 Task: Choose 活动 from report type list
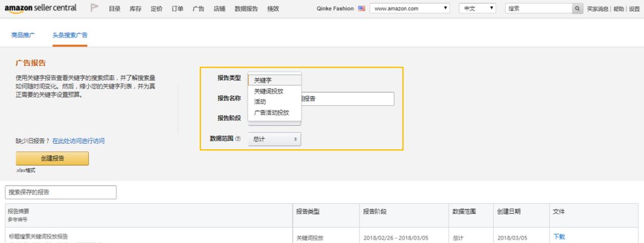261,101
